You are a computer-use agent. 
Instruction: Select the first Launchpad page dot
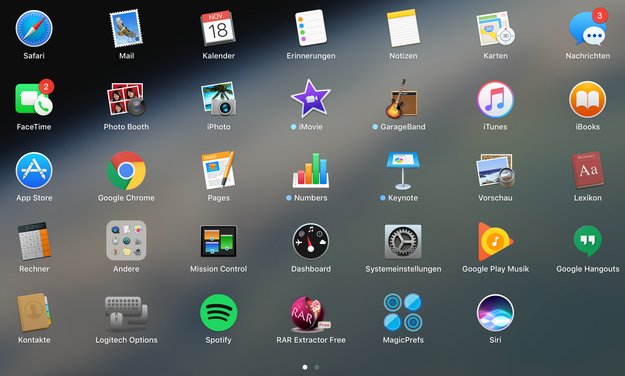point(305,367)
